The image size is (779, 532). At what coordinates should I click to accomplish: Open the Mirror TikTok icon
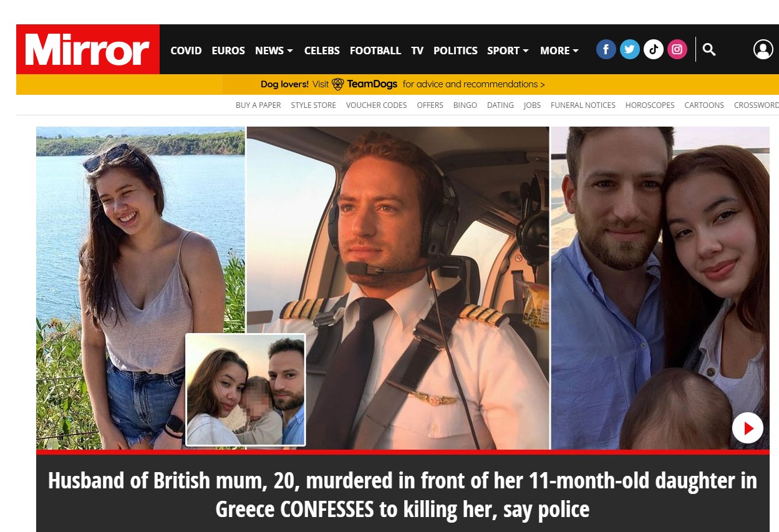pos(654,49)
